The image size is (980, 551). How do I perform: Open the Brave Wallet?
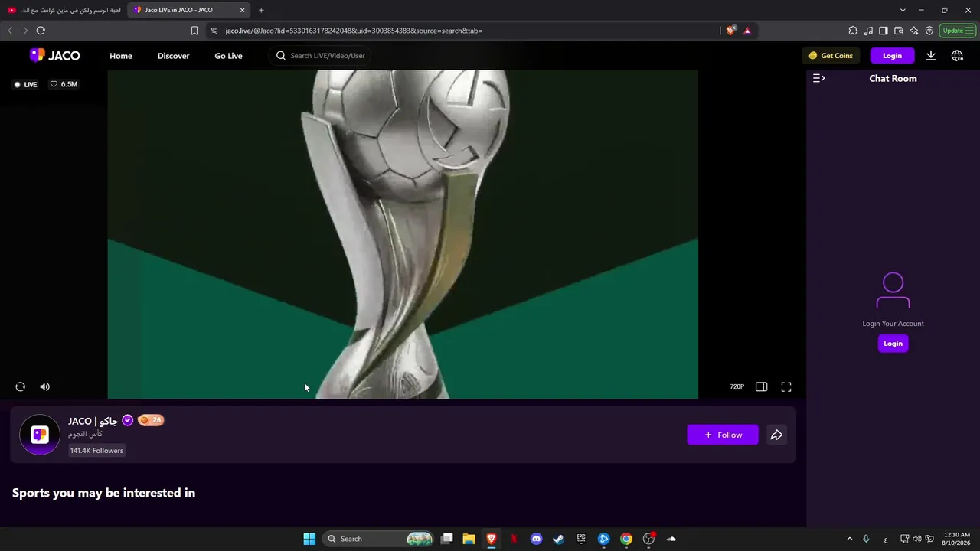[x=899, y=31]
